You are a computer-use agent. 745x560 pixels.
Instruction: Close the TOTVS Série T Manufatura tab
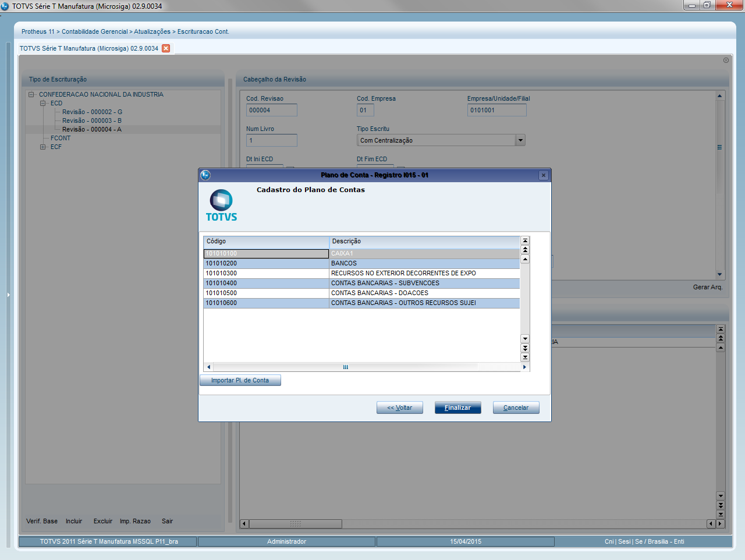click(166, 48)
